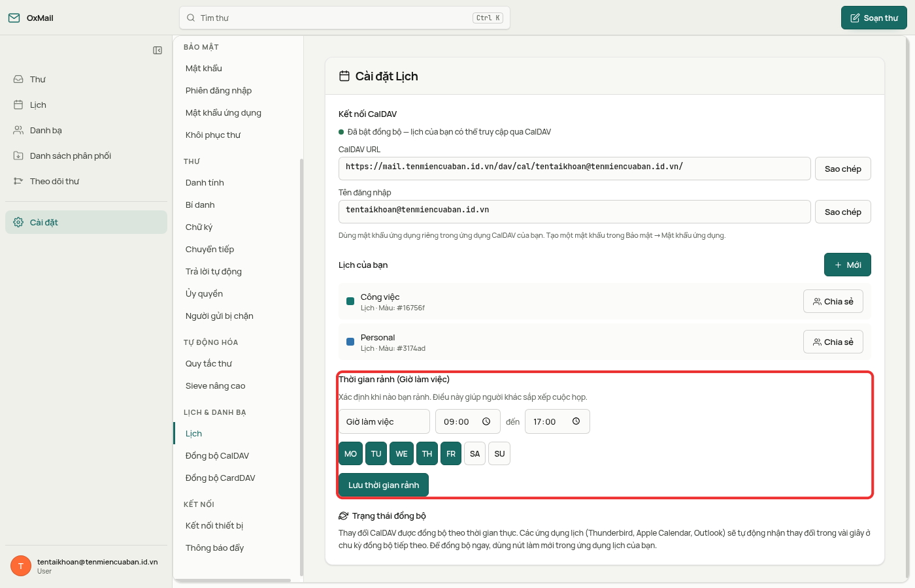Enable Saturday (SA) as working day
The height and width of the screenshot is (588, 915).
tap(475, 453)
